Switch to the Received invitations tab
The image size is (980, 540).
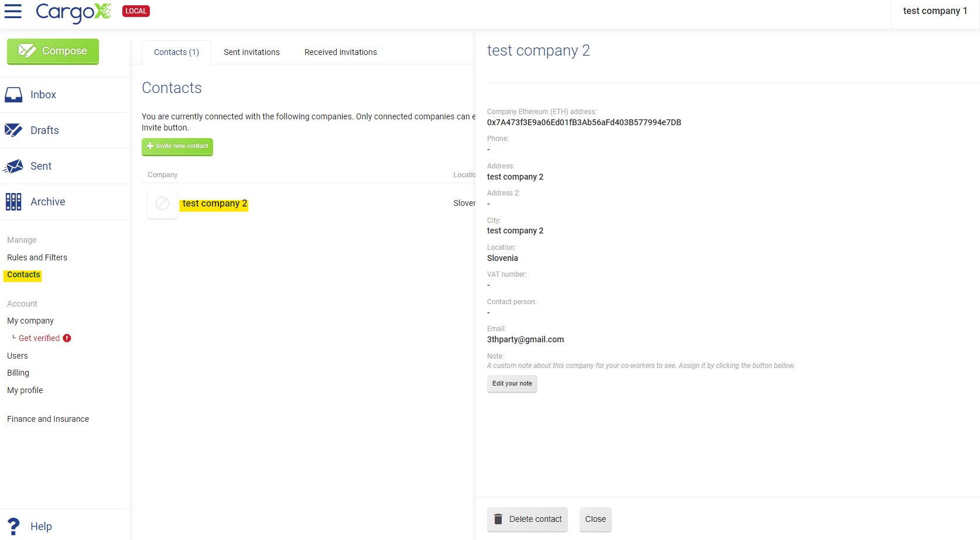click(340, 52)
